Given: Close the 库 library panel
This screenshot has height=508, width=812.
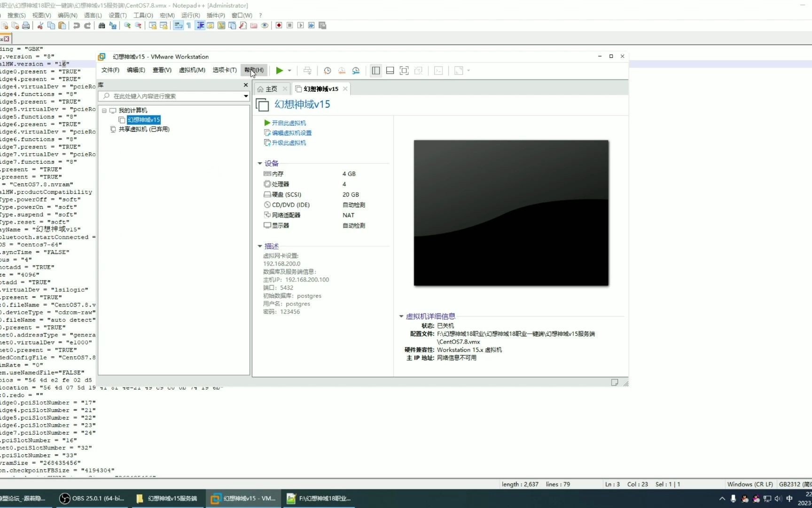Looking at the screenshot, I should (245, 85).
